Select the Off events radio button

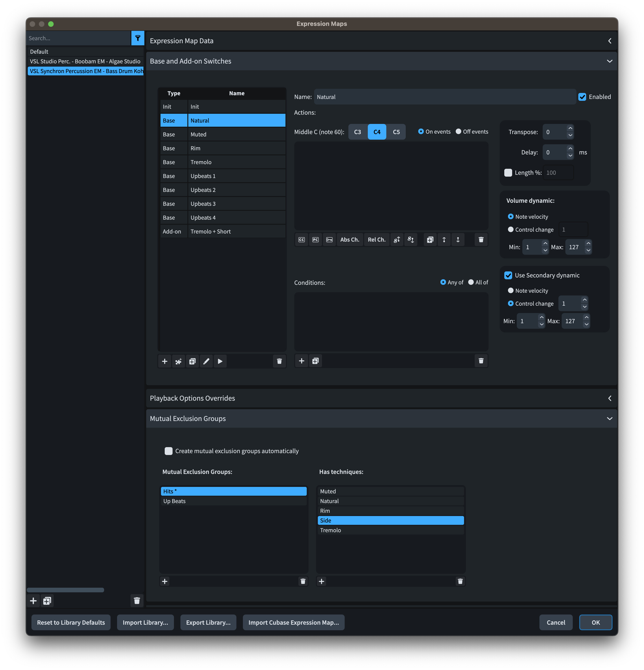[458, 132]
